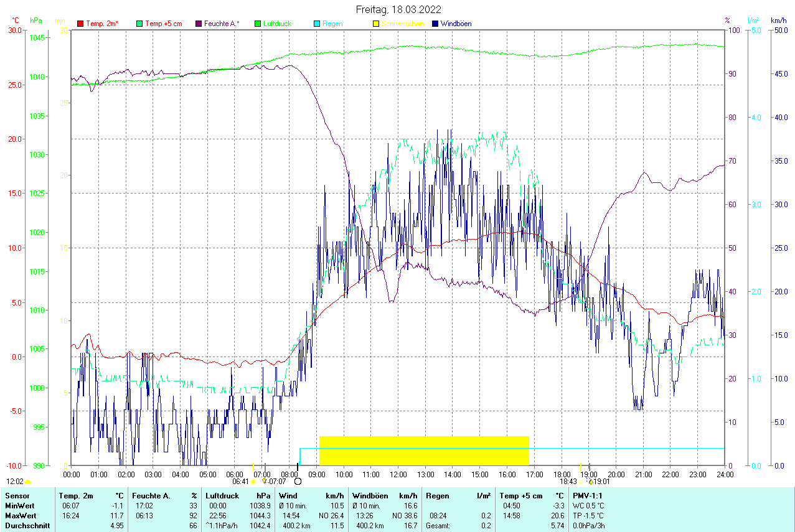
Task: Click the Luftdruck table column header
Action: point(222,496)
